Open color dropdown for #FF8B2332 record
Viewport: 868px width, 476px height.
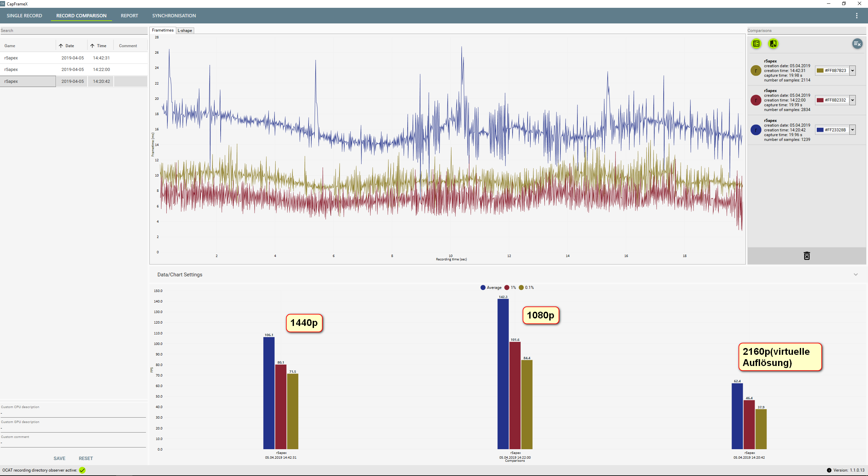tap(852, 100)
